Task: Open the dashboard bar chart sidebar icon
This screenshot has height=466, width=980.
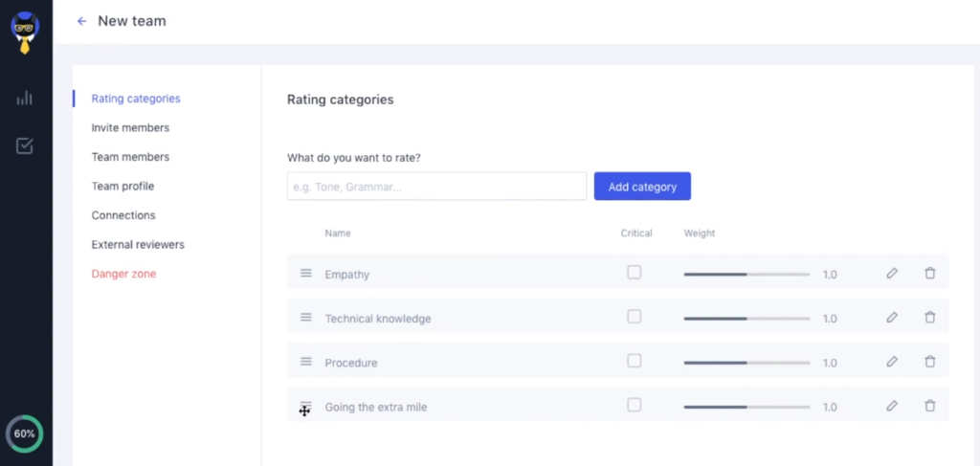Action: pos(25,98)
